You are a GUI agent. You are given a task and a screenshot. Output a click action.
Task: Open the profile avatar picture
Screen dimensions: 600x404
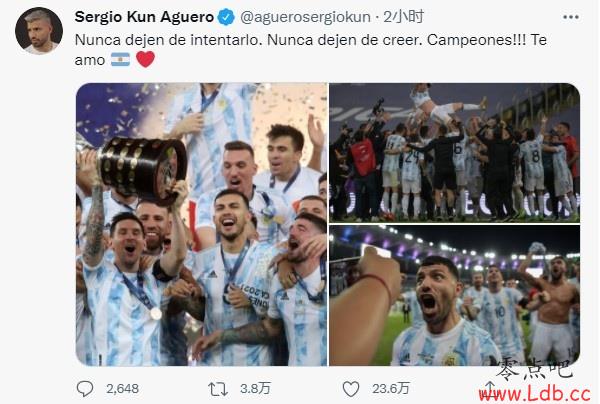point(39,31)
